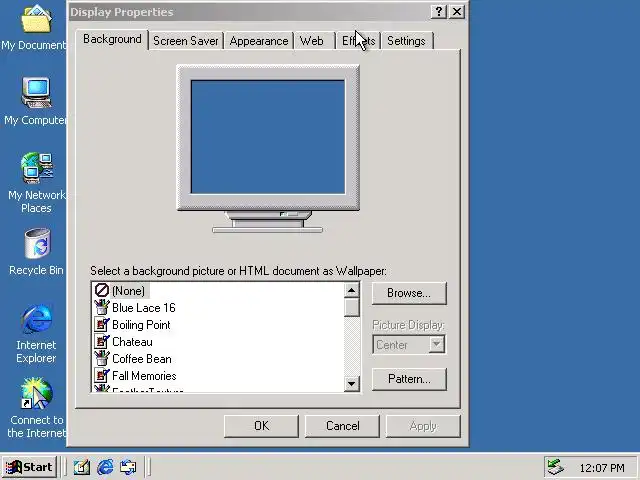The image size is (640, 480).
Task: Click the Browse... button
Action: [409, 293]
